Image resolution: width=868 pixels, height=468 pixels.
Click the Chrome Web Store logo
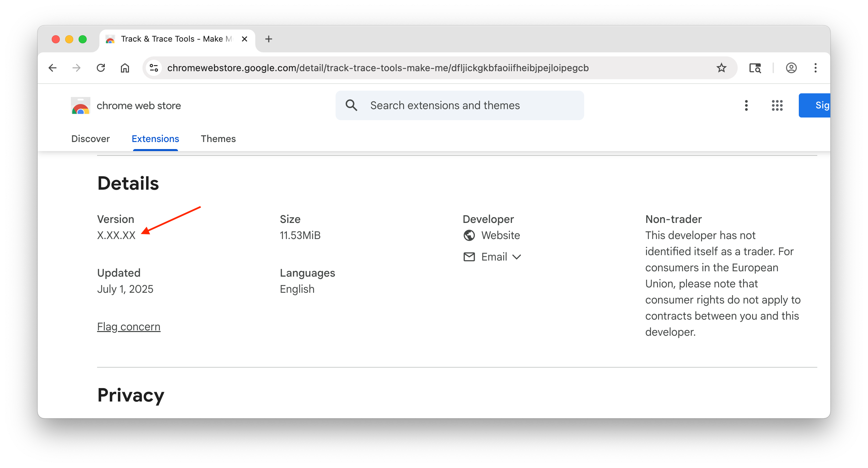pos(81,106)
